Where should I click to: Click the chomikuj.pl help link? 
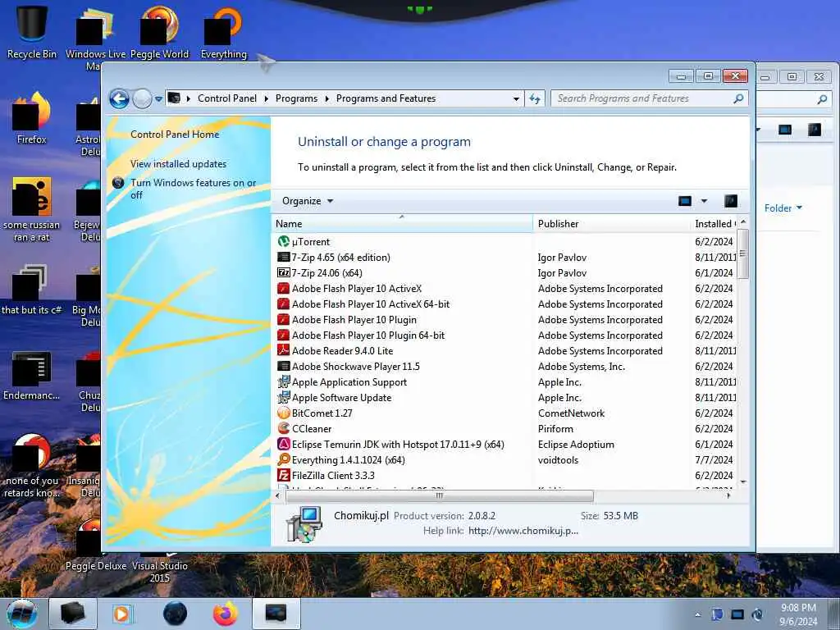click(523, 531)
